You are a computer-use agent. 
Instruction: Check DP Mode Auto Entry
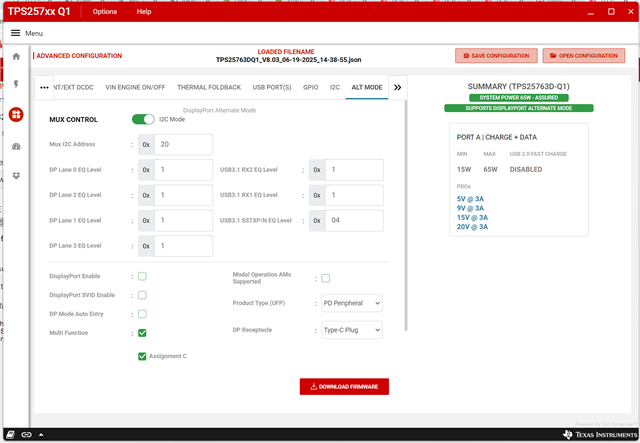click(142, 314)
